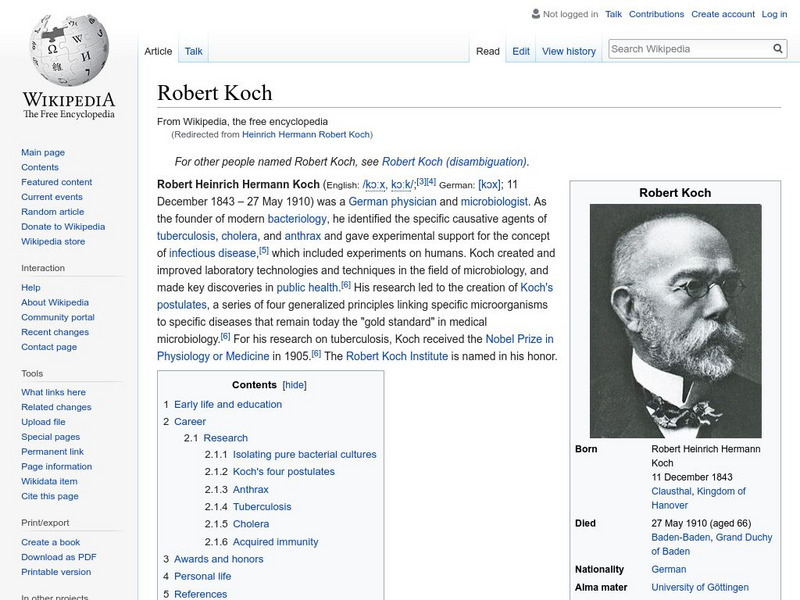Open Special pages
This screenshot has height=600, width=800.
point(51,436)
